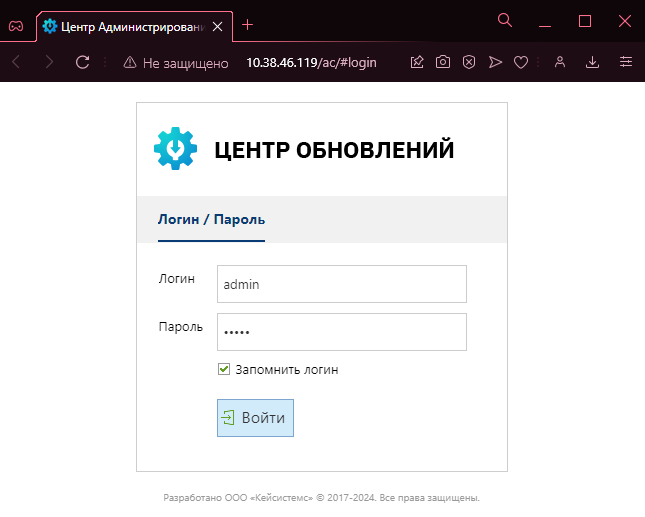The image size is (645, 517).
Task: Switch to Логин / Пароль tab
Action: tap(211, 220)
